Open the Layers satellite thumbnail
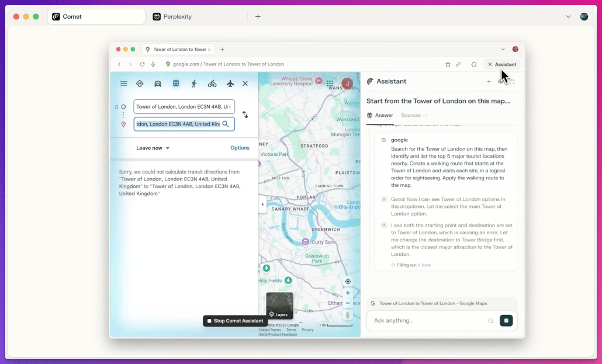The image size is (602, 364). click(279, 306)
